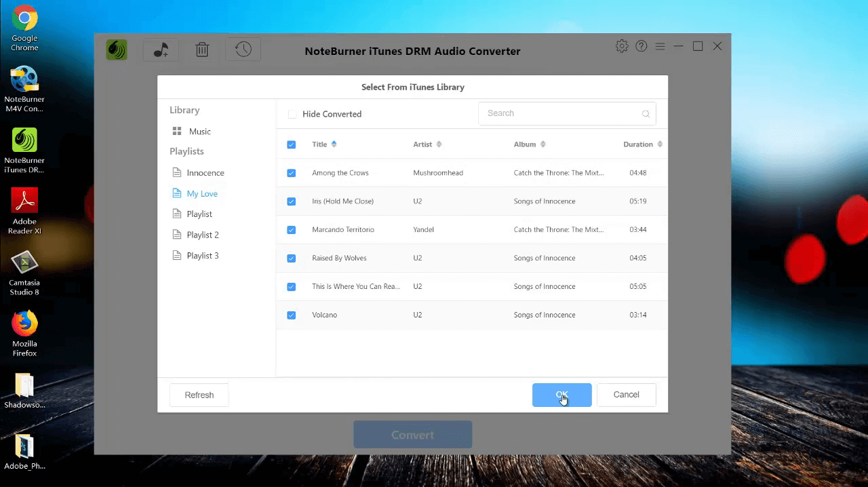The width and height of the screenshot is (868, 487).
Task: Click the 04:48 duration value
Action: pyautogui.click(x=638, y=173)
